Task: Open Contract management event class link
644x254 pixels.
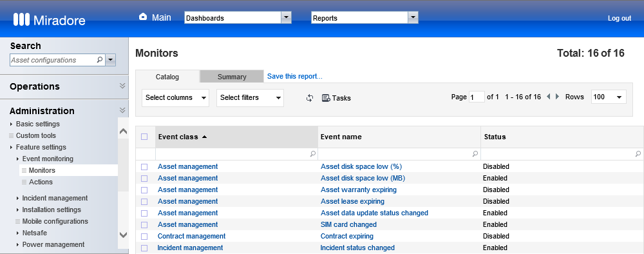Action: click(191, 236)
